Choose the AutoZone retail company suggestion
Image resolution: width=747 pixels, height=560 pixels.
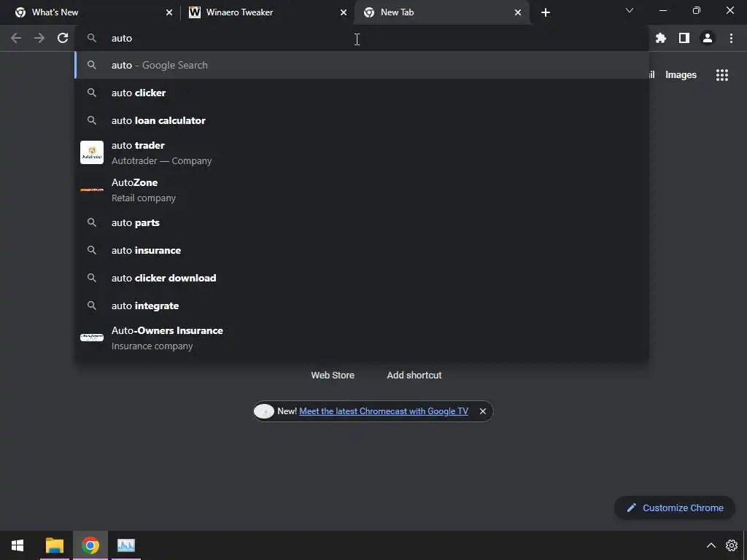(362, 190)
